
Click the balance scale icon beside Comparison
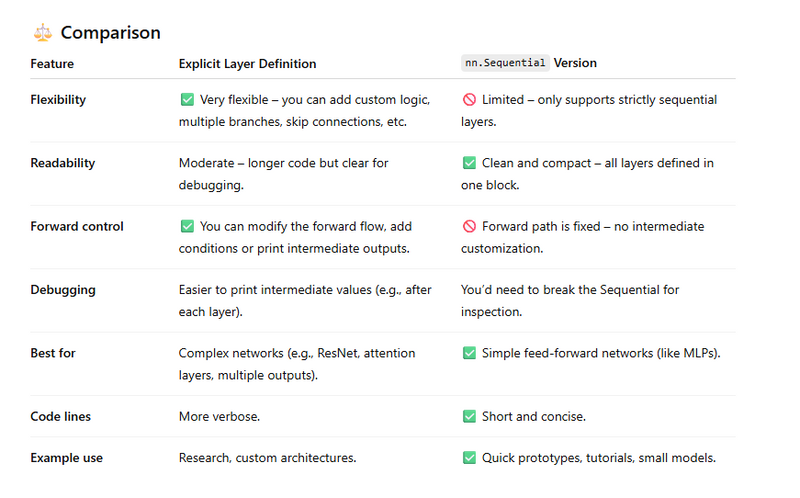tap(42, 33)
